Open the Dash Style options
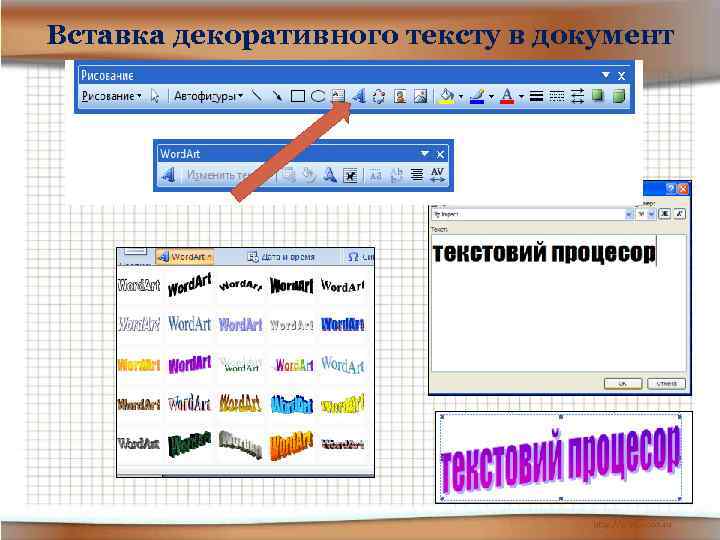This screenshot has width=720, height=540. [x=557, y=96]
